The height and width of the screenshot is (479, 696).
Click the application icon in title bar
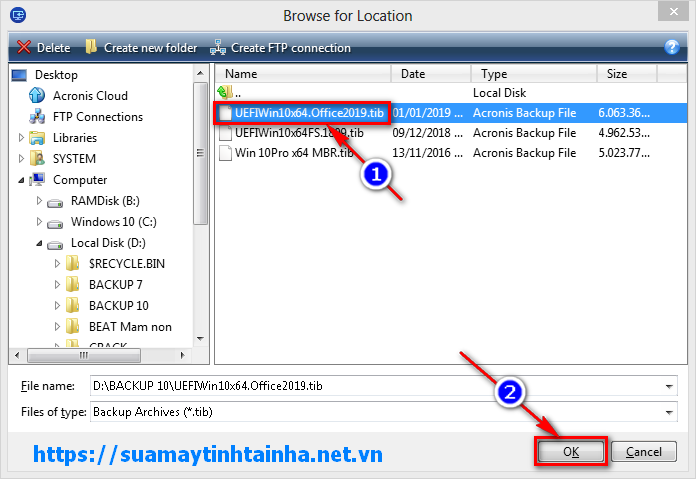(18, 15)
